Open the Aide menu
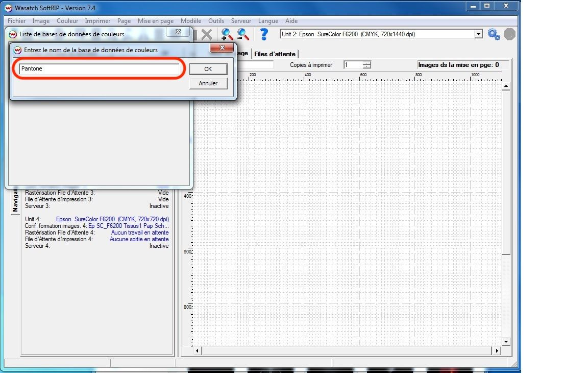Image resolution: width=588 pixels, height=373 pixels. click(291, 21)
